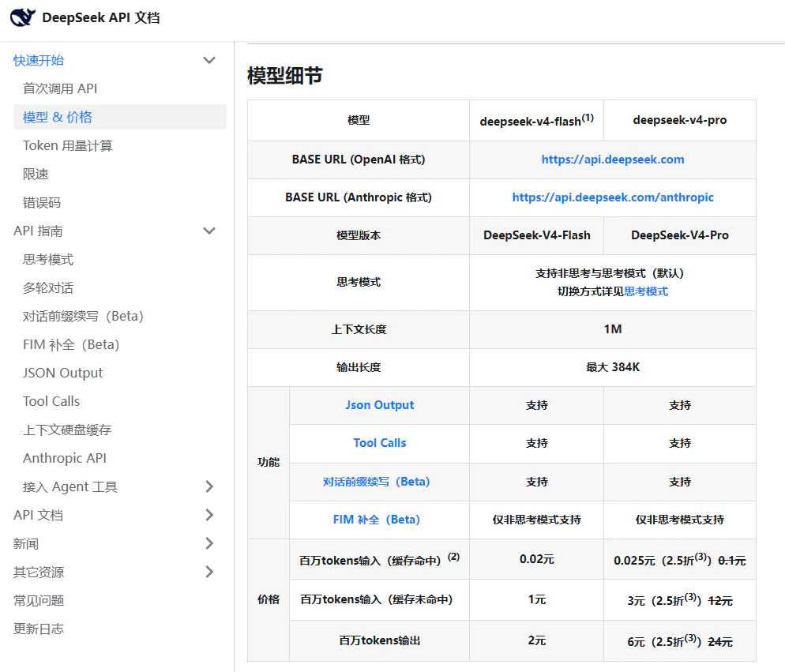
Task: Click the 输出长度 row label
Action: click(x=359, y=367)
